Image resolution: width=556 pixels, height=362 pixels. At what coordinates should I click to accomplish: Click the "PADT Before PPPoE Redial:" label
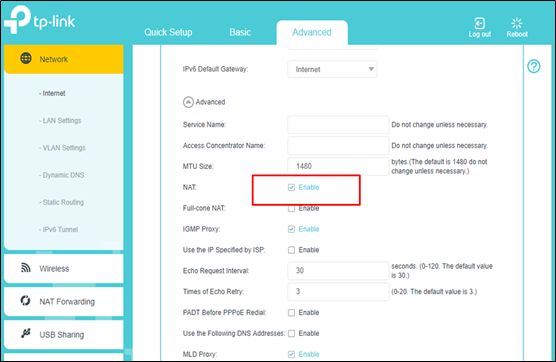[x=224, y=313]
